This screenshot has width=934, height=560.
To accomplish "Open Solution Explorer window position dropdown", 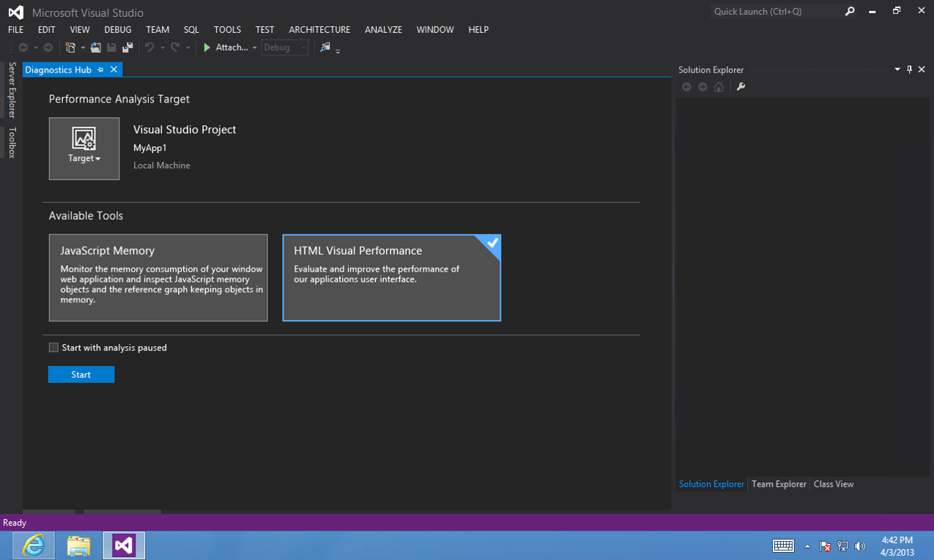I will 897,70.
